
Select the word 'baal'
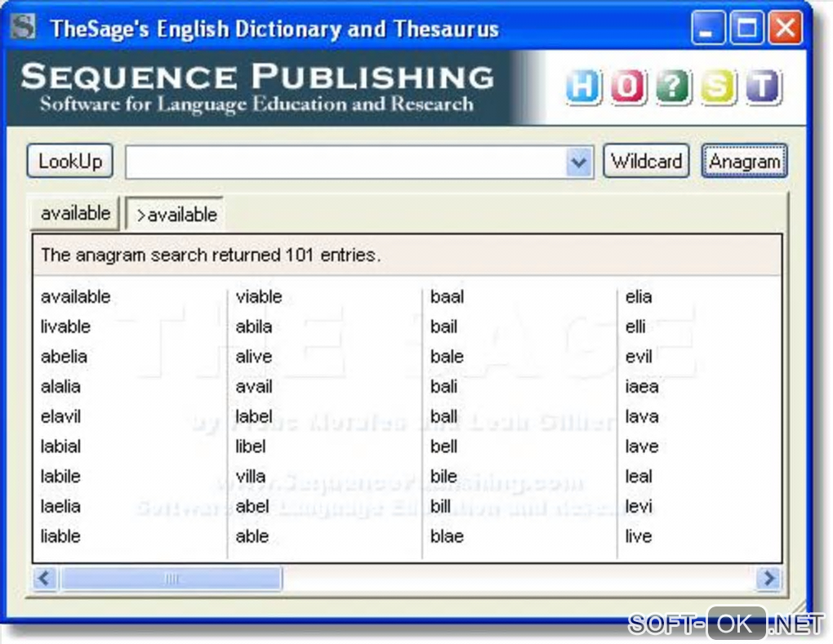coord(447,297)
